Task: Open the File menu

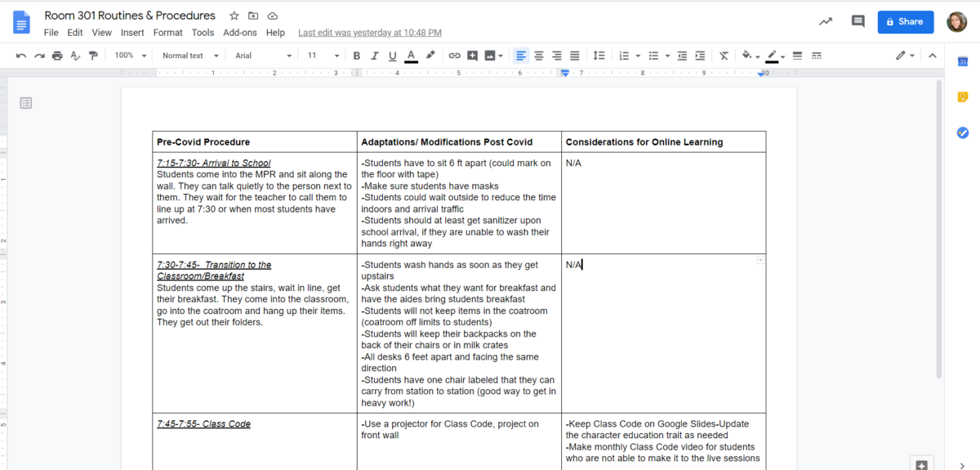Action: pyautogui.click(x=51, y=33)
